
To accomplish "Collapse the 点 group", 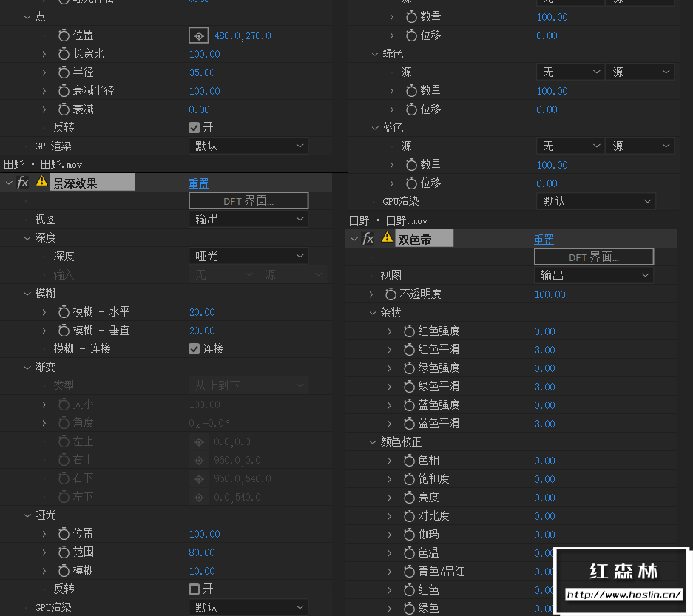I will 27,17.
